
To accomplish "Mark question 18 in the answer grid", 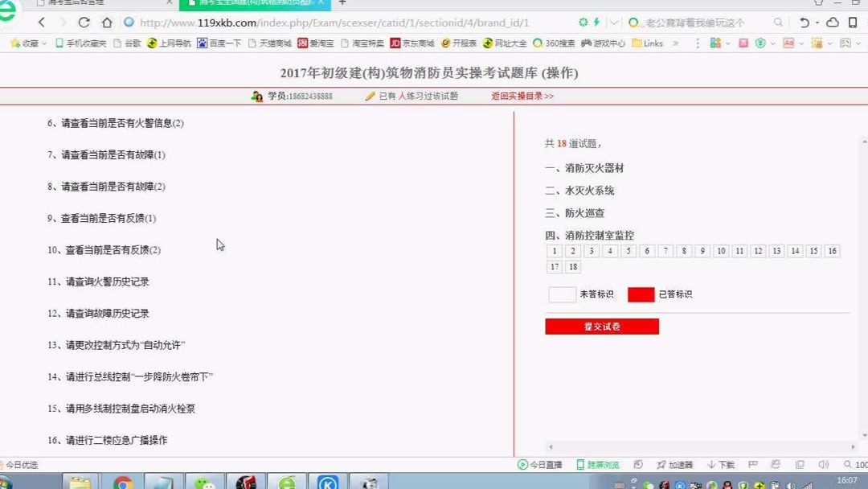I will [572, 267].
